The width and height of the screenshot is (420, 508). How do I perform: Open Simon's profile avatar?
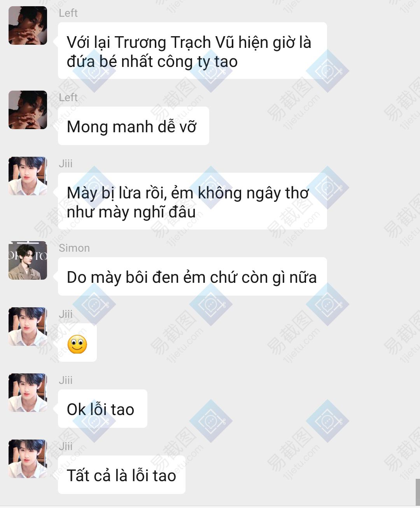28,260
